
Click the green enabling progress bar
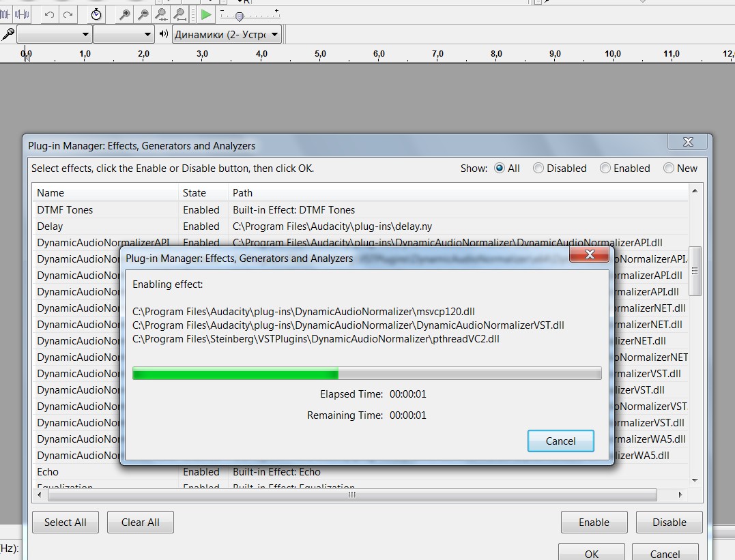(x=366, y=374)
